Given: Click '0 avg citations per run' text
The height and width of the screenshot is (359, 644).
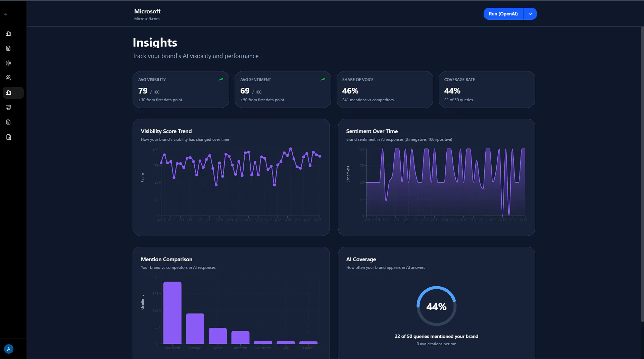Looking at the screenshot, I should pos(436,344).
